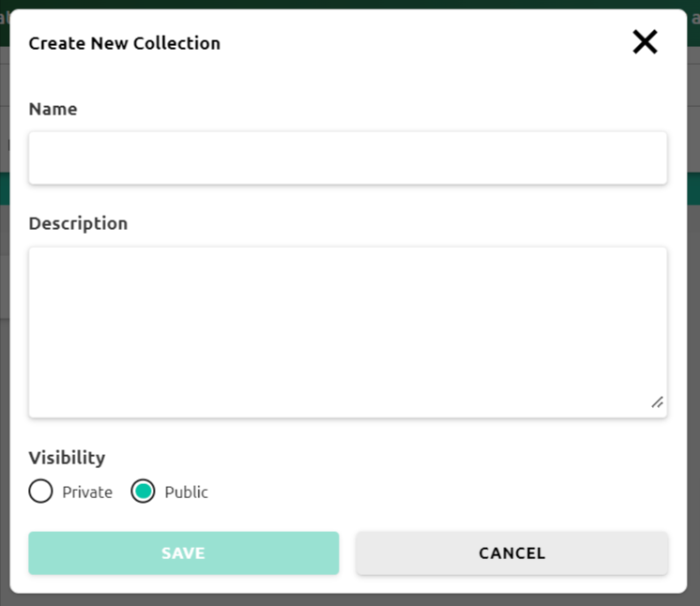Click the dimmed backdrop above the dialog
This screenshot has width=700, height=606.
click(x=347, y=4)
